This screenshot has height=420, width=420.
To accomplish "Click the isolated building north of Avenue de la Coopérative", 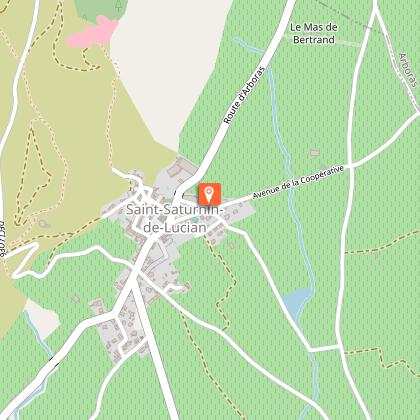I will 314,153.
